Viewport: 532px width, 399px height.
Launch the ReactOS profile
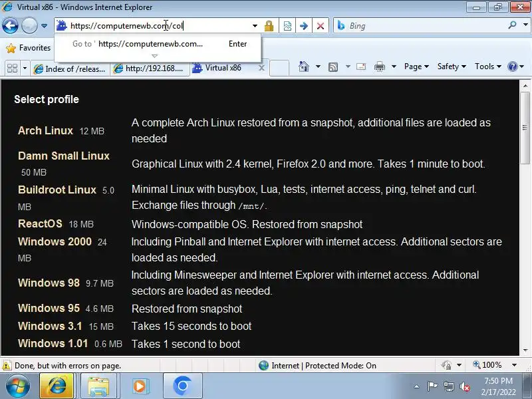point(40,223)
